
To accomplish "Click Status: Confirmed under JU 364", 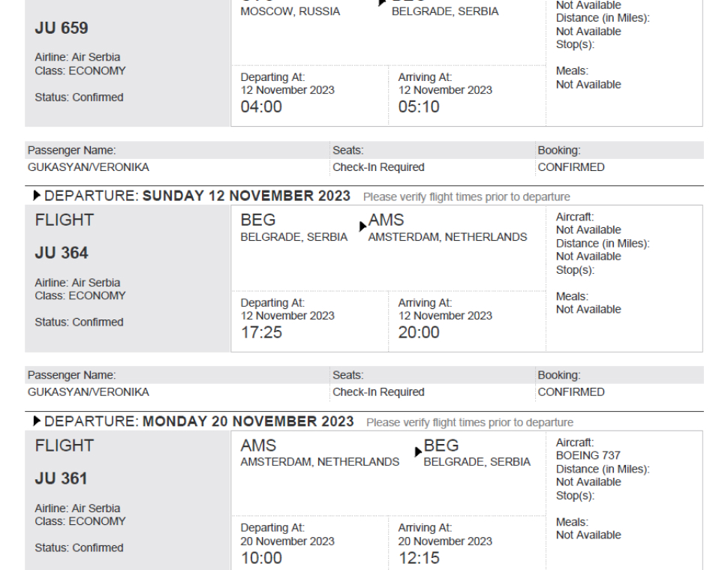I will [79, 322].
